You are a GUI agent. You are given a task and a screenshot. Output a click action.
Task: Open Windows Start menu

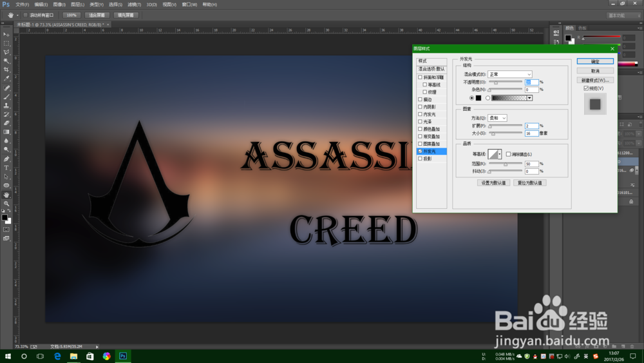(x=7, y=356)
